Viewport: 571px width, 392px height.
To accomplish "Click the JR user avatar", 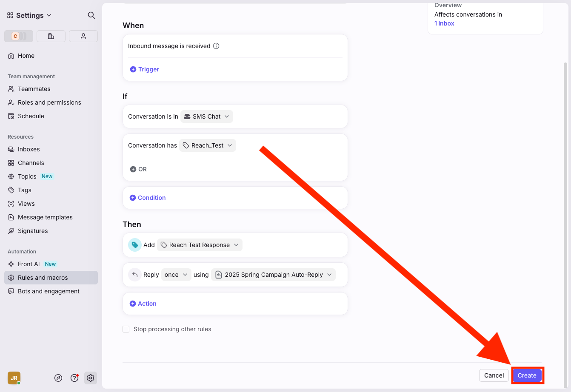I will [x=14, y=378].
